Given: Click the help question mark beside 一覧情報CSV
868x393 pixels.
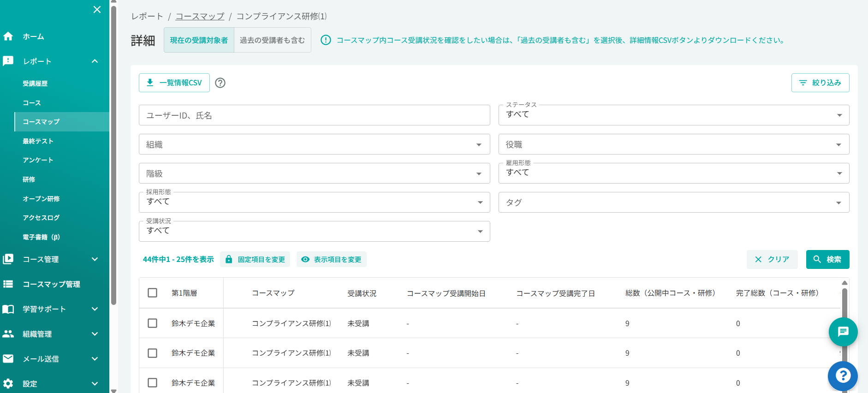Looking at the screenshot, I should tap(220, 83).
